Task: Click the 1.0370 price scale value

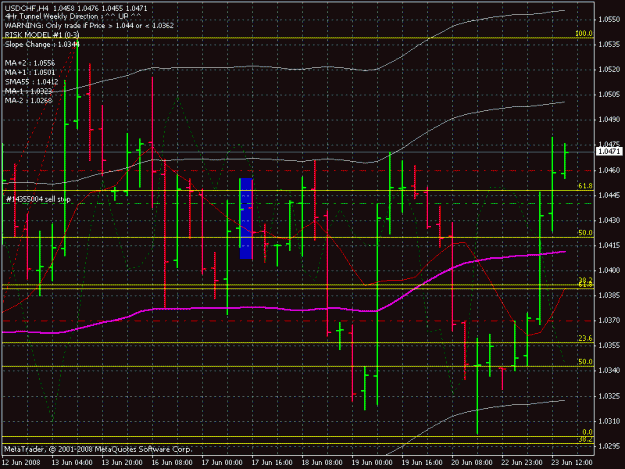Action: 609,320
